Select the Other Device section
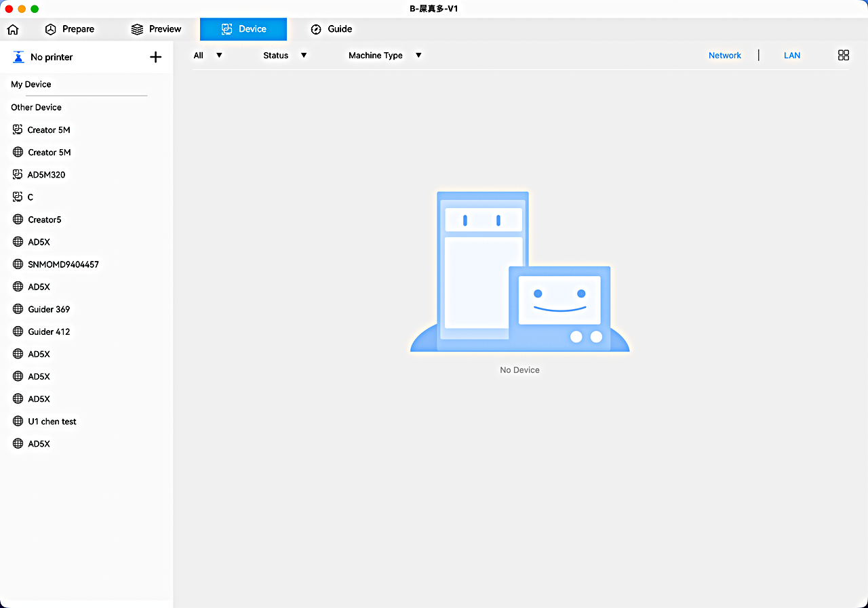The height and width of the screenshot is (608, 868). coord(36,107)
